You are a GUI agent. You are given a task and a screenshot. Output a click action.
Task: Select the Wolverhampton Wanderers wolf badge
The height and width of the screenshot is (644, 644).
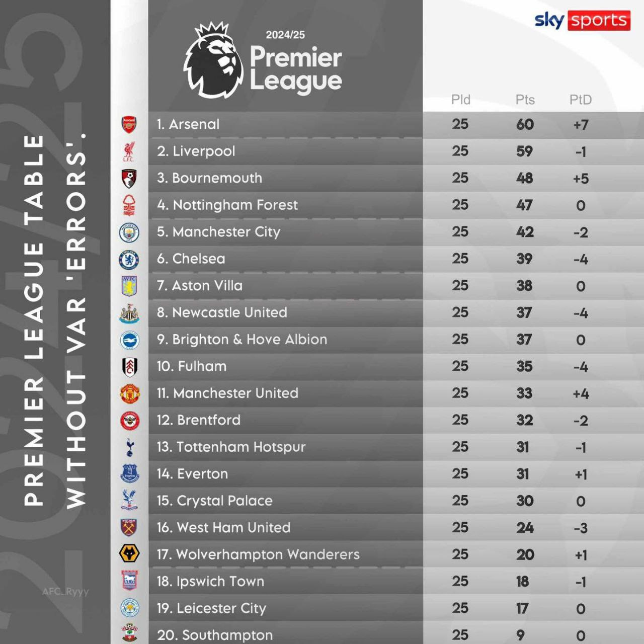[x=129, y=554]
